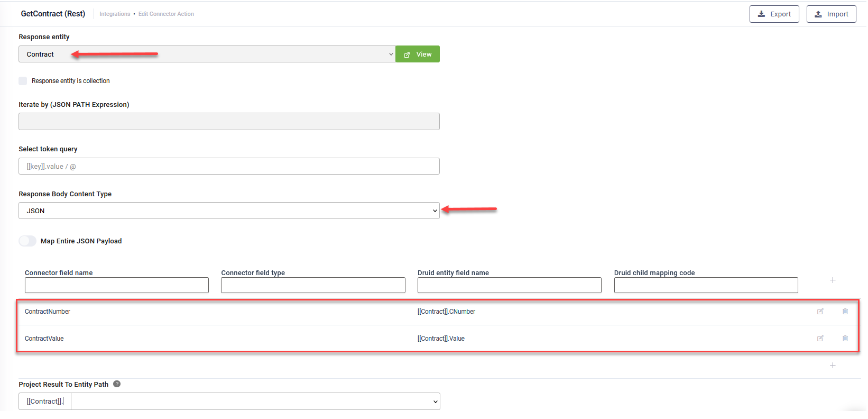Click the Connector field type input

313,285
